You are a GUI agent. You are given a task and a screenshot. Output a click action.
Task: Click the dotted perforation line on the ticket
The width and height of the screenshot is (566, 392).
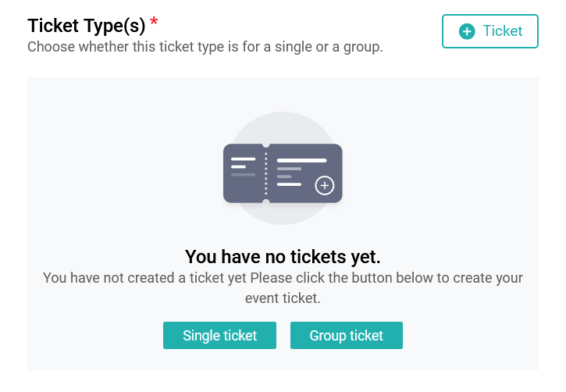click(x=266, y=173)
